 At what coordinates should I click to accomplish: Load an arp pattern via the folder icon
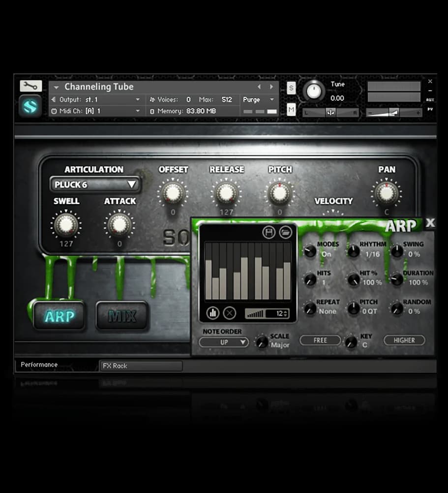[285, 232]
